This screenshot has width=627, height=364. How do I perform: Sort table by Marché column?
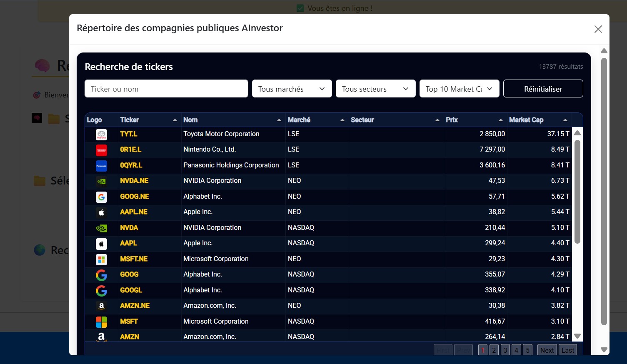coord(317,120)
